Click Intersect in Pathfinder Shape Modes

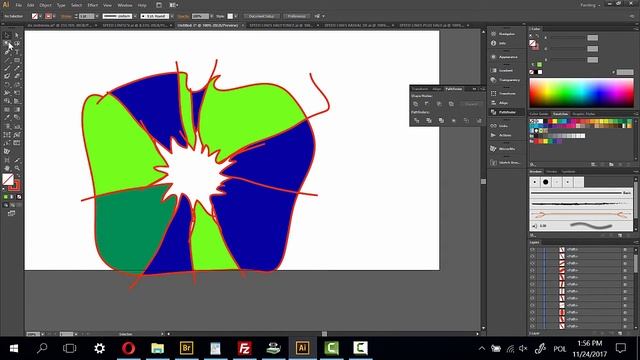point(439,104)
